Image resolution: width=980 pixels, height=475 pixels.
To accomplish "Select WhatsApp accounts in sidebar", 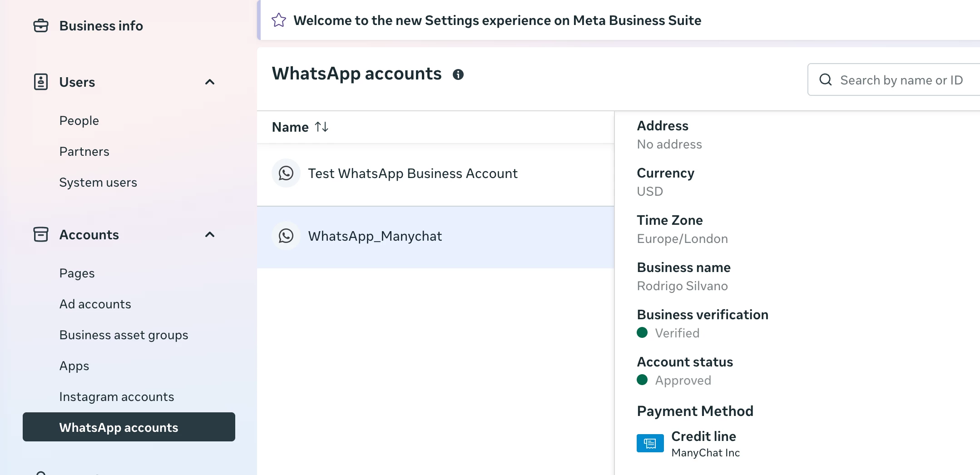I will coord(129,427).
